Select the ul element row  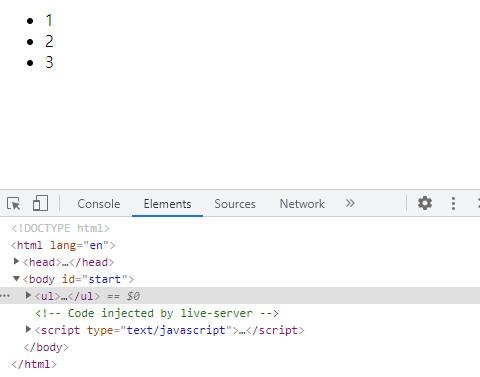click(240, 296)
